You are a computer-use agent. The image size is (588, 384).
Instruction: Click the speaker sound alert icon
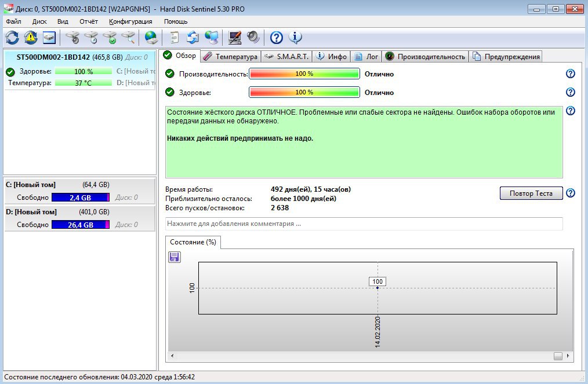(253, 38)
